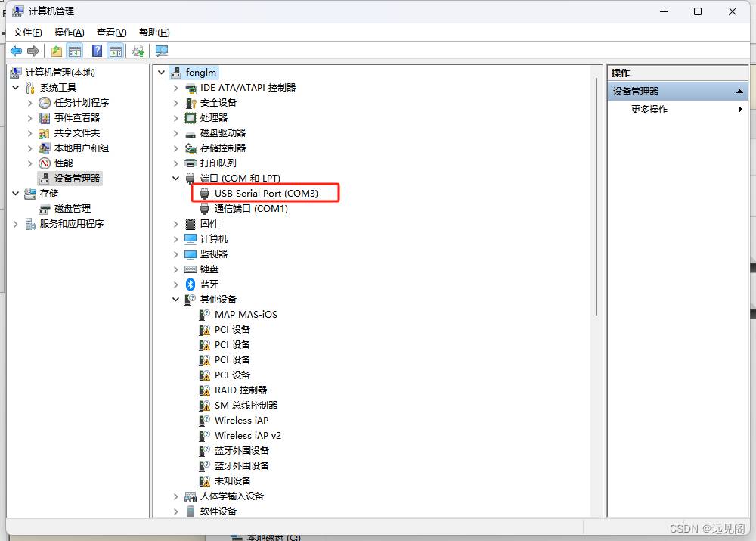Select 通信端口 (COM1) device
This screenshot has height=541, width=756.
[x=251, y=209]
